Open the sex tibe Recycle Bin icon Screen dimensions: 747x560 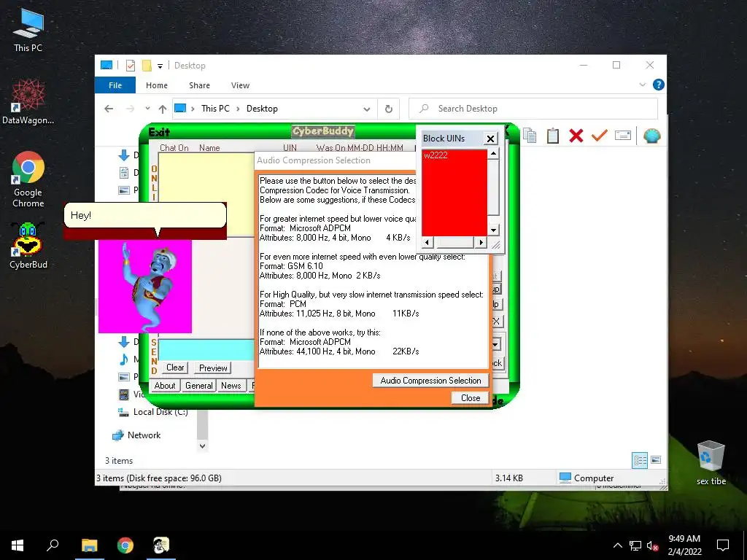(711, 463)
